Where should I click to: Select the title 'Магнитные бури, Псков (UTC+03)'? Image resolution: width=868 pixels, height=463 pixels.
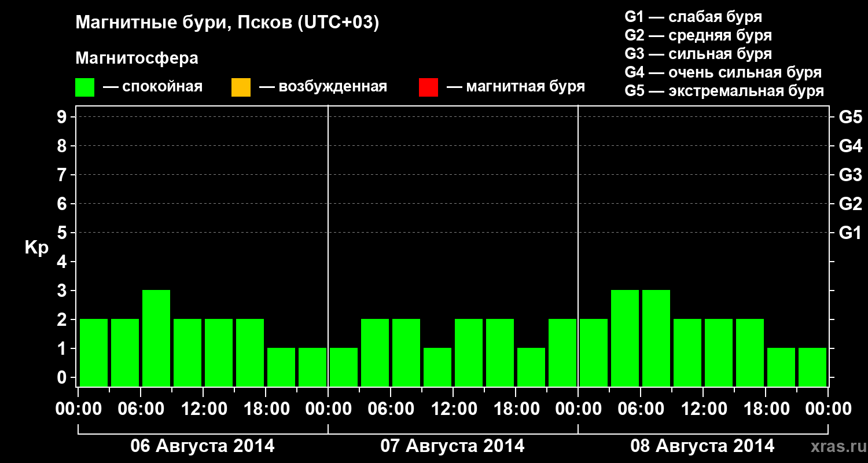point(227,23)
